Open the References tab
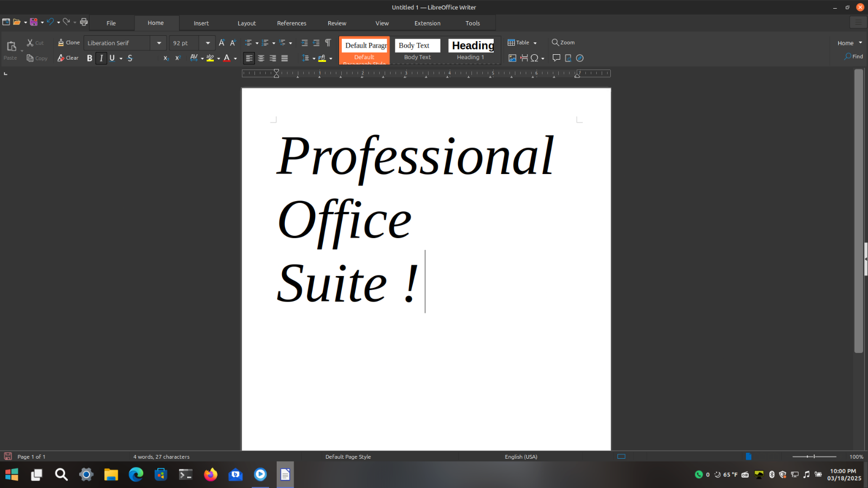 click(x=291, y=23)
